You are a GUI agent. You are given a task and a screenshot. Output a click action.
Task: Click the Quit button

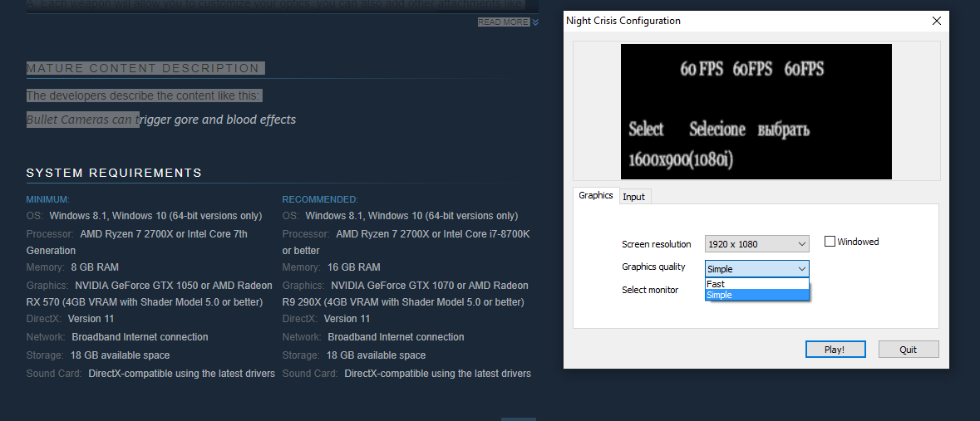[x=909, y=349]
